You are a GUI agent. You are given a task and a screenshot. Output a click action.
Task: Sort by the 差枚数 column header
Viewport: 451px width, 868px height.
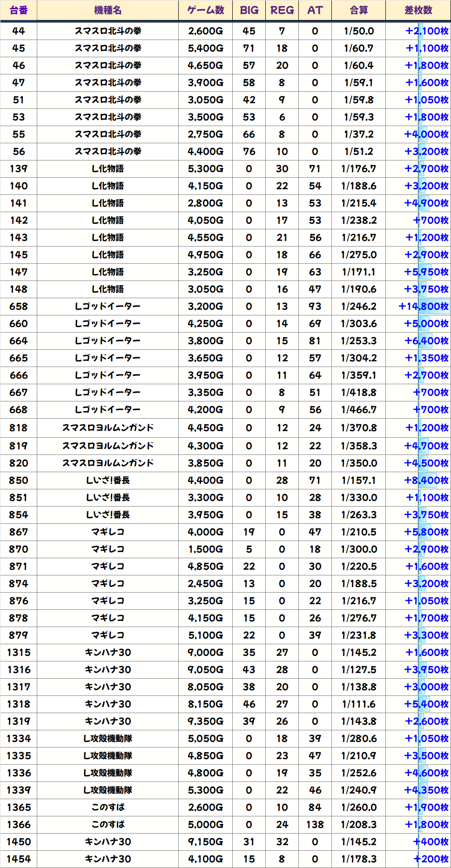tap(418, 10)
